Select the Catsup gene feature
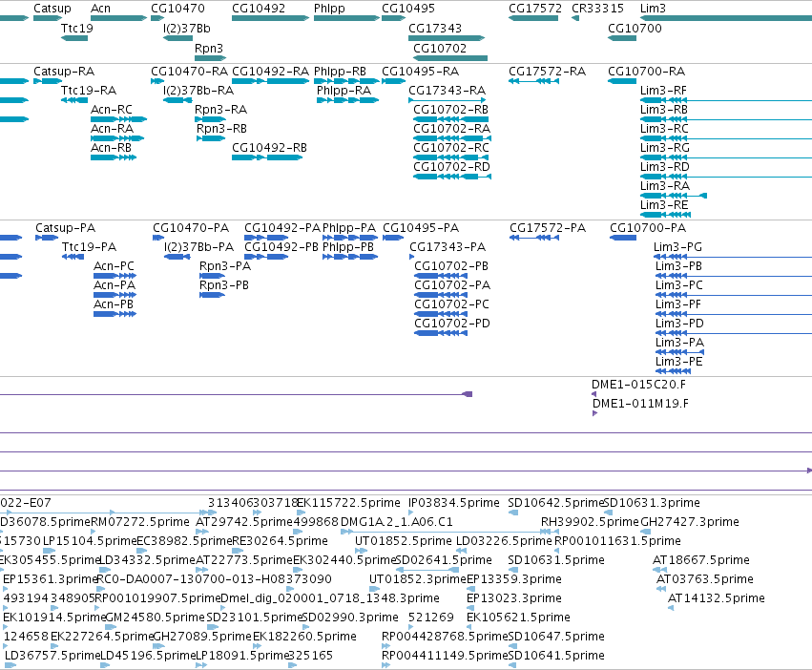The width and height of the screenshot is (812, 670). tap(48, 18)
